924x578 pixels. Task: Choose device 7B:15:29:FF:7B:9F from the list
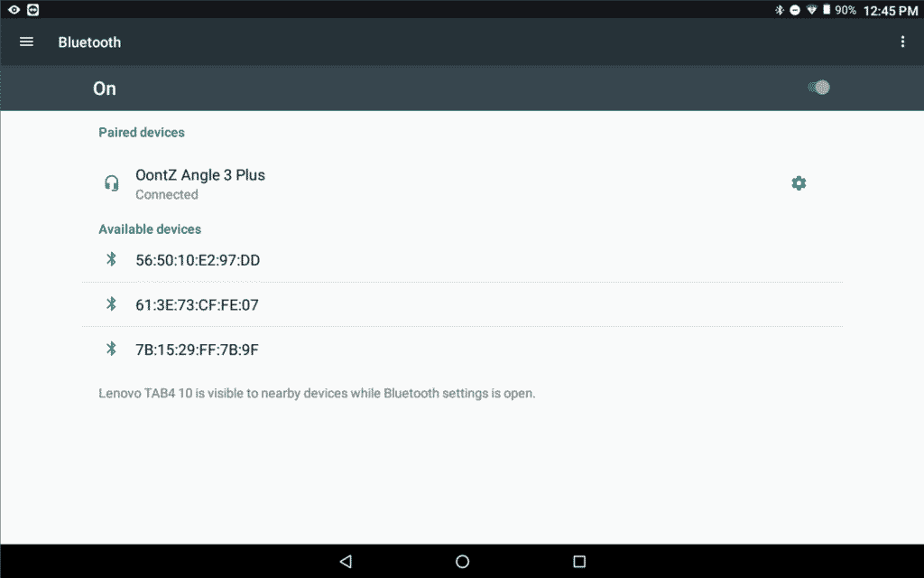[x=197, y=350]
